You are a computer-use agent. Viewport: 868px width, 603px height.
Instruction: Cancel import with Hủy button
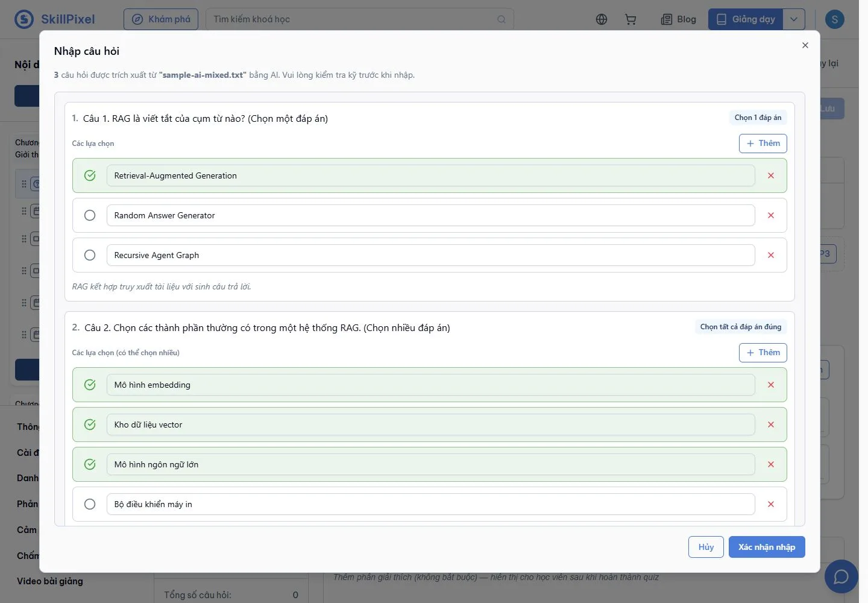[706, 547]
